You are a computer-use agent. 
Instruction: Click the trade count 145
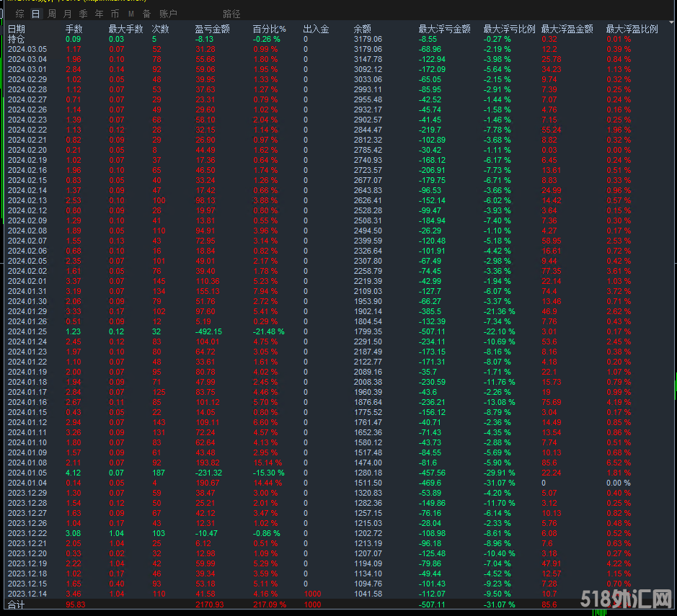[x=159, y=281]
